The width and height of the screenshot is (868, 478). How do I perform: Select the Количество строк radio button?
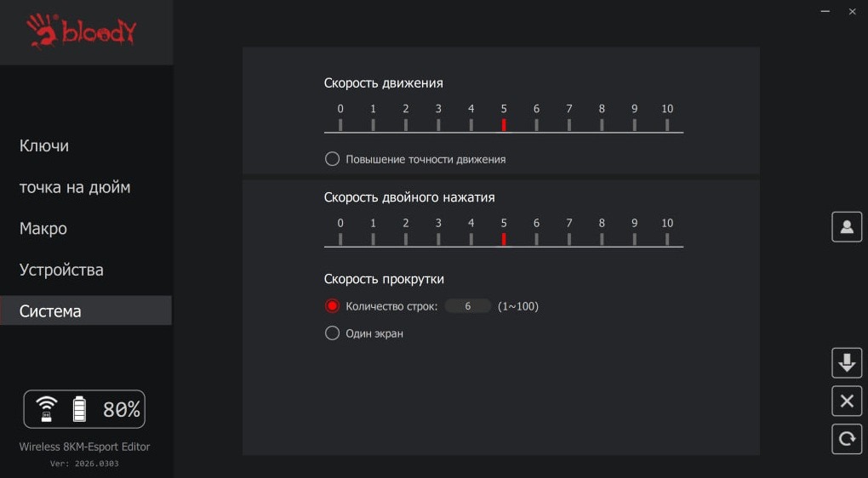[332, 306]
